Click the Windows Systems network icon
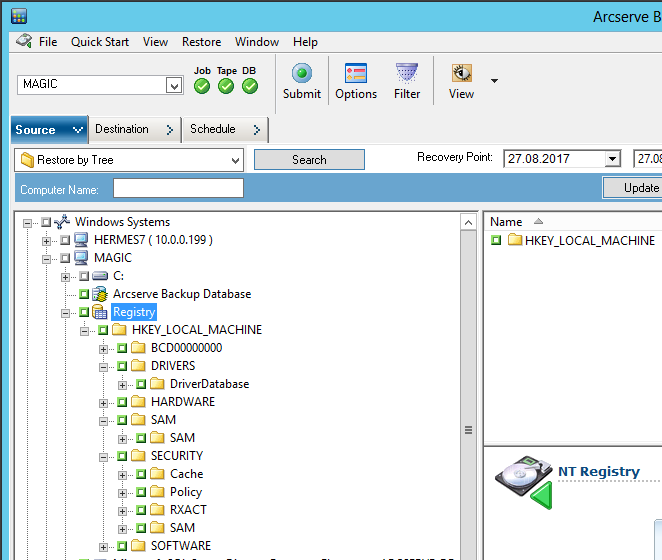This screenshot has height=560, width=662. pos(62,222)
